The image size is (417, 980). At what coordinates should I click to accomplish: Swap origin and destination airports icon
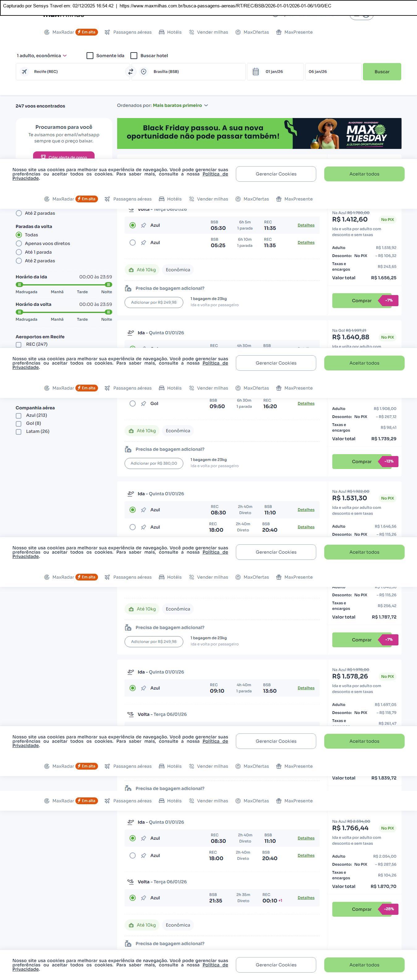tap(131, 71)
